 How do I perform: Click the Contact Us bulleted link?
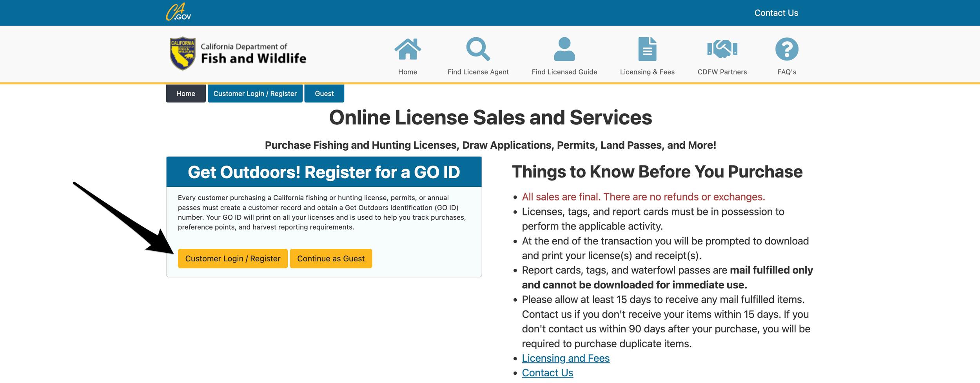pos(547,372)
